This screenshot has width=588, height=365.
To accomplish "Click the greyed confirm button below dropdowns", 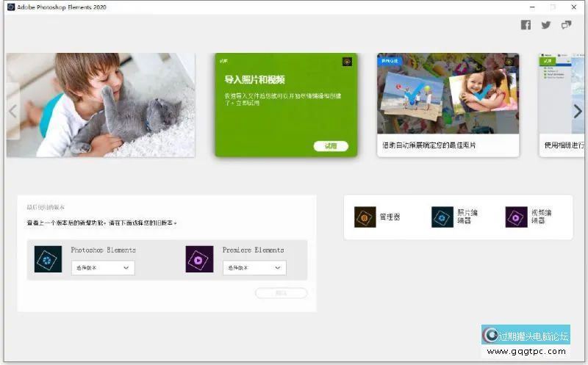I will [281, 293].
